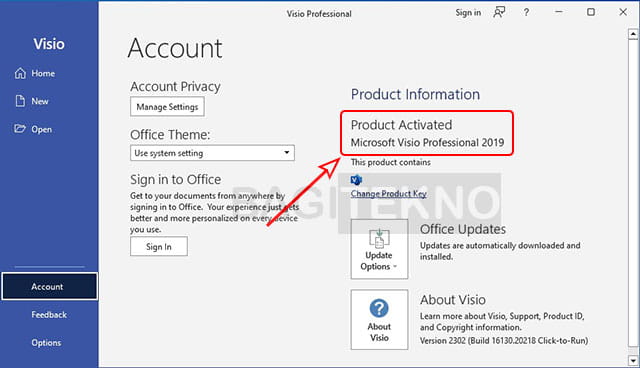Click the Product Activated text
Screen dimensions: 640x368
401,125
